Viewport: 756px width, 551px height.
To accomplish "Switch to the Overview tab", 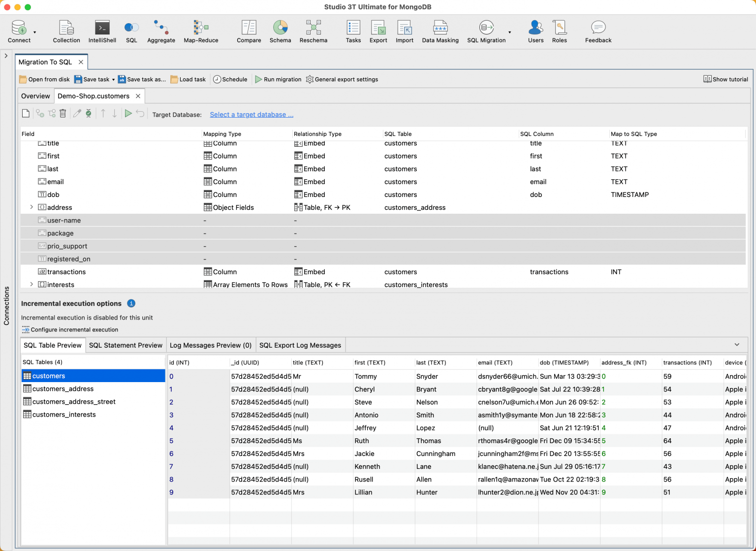I will 35,96.
